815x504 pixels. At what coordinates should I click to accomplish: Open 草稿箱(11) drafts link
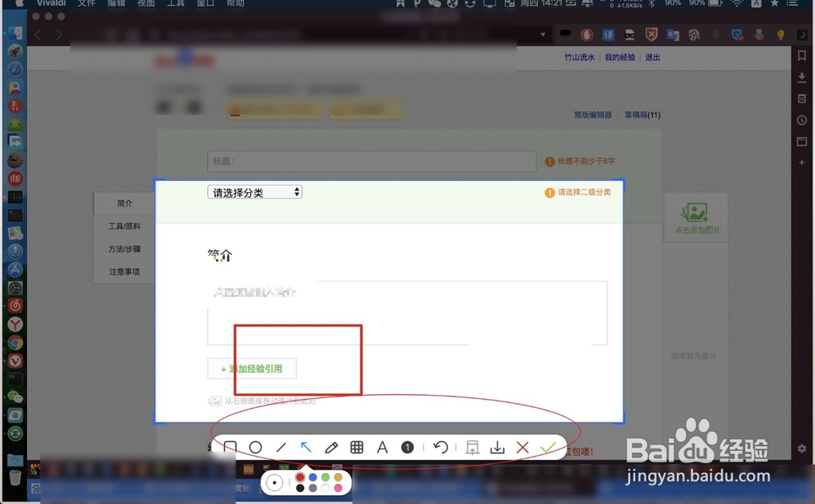pos(641,115)
